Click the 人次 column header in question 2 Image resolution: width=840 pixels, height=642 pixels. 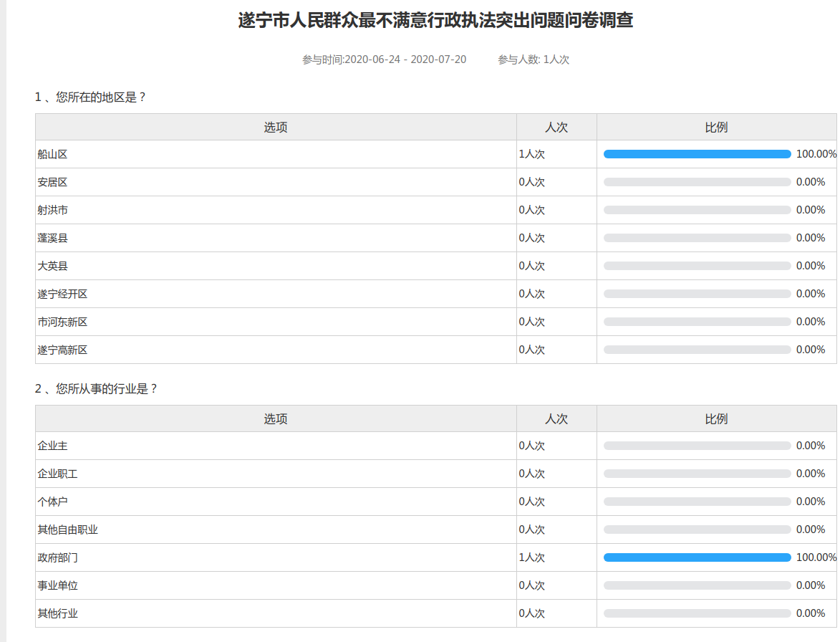pos(556,419)
